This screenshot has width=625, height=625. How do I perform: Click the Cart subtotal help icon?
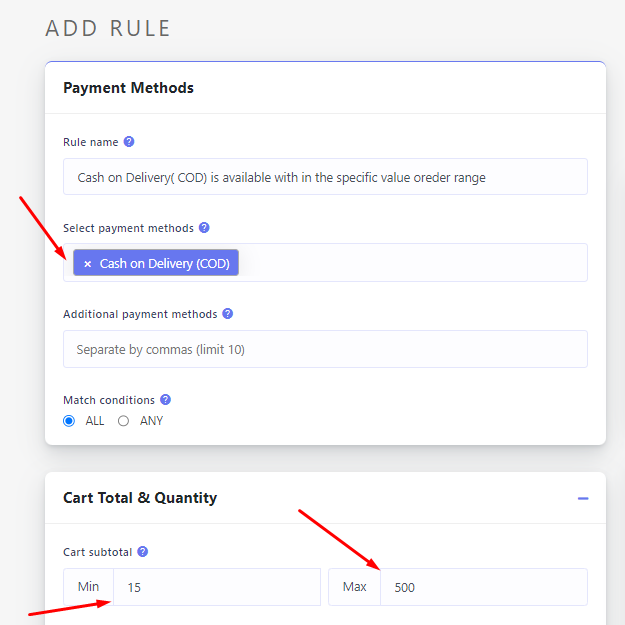(x=143, y=552)
